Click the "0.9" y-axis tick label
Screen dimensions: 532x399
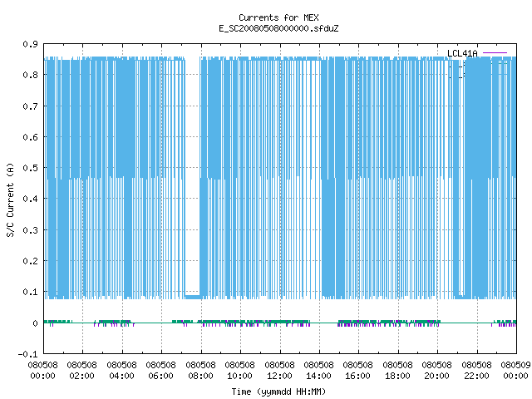coord(31,44)
